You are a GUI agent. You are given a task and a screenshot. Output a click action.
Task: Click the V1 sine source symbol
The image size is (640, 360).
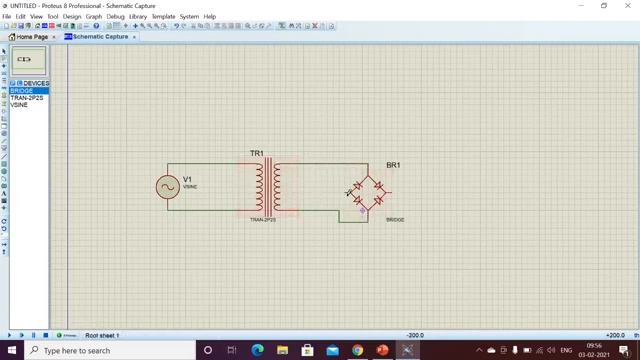click(x=167, y=187)
